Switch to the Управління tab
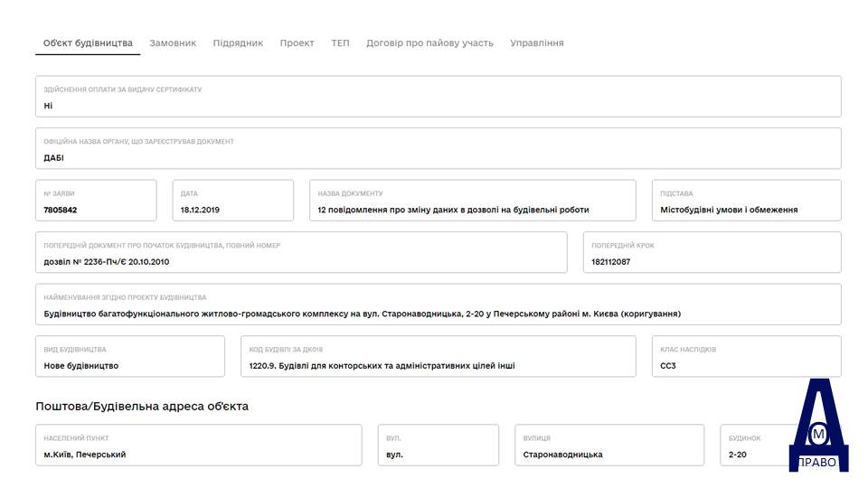This screenshot has height=488, width=868. click(537, 43)
